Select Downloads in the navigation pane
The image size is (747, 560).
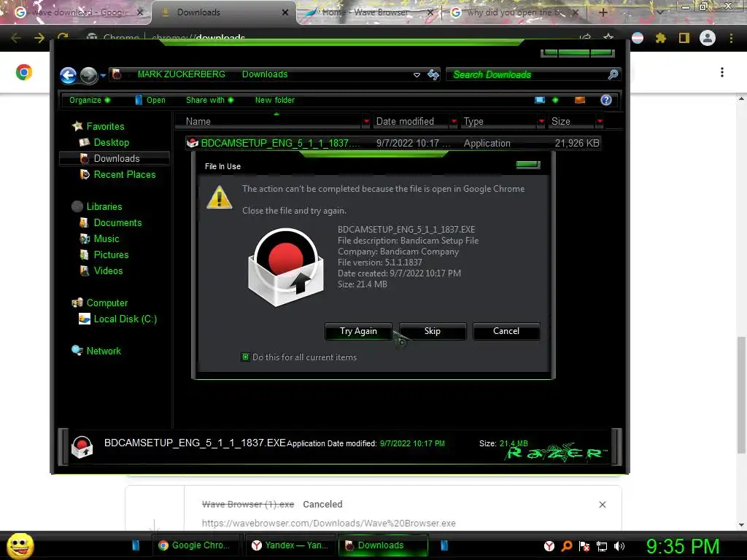point(116,158)
